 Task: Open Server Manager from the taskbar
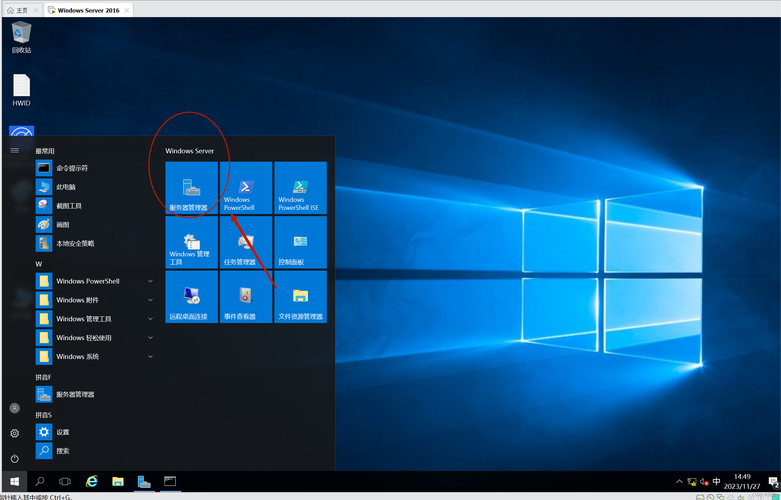point(144,482)
